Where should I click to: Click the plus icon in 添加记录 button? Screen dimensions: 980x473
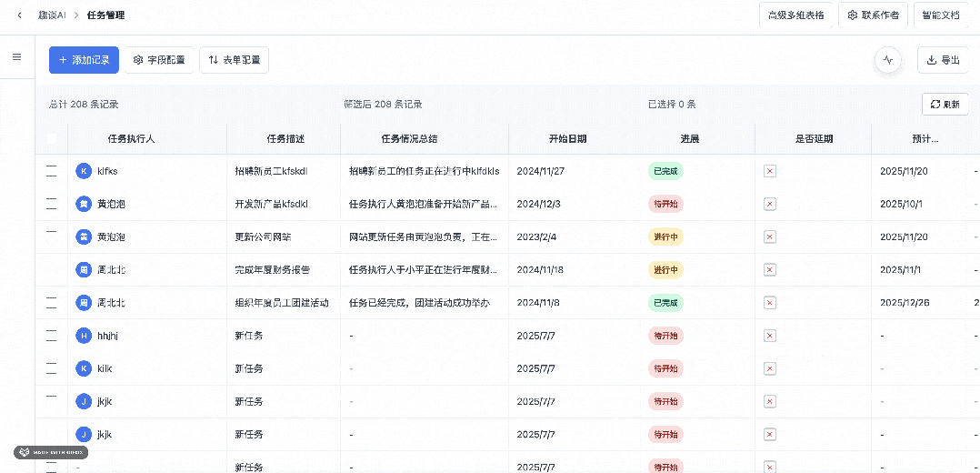[63, 60]
